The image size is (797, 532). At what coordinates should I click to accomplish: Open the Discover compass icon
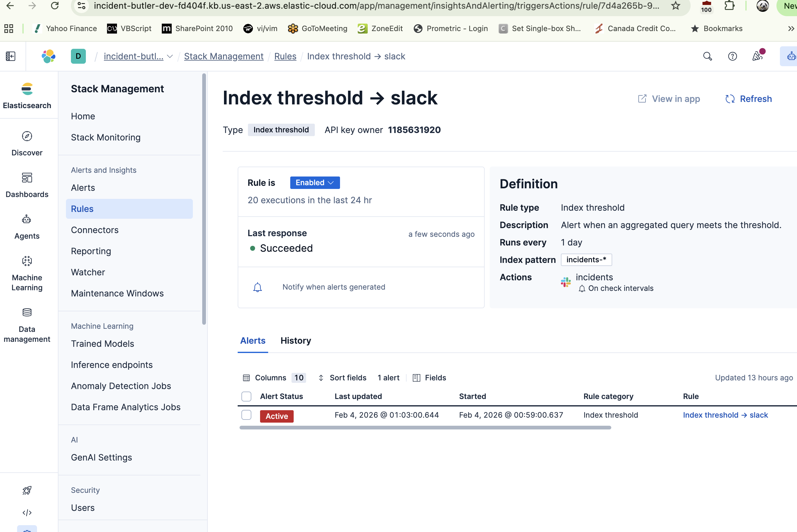pos(27,136)
